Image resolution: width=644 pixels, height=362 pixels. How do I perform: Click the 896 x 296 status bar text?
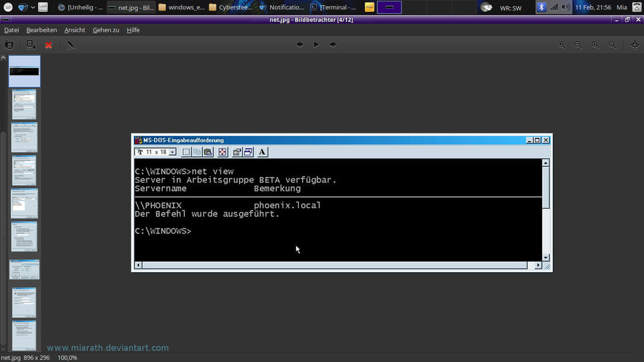[x=36, y=358]
